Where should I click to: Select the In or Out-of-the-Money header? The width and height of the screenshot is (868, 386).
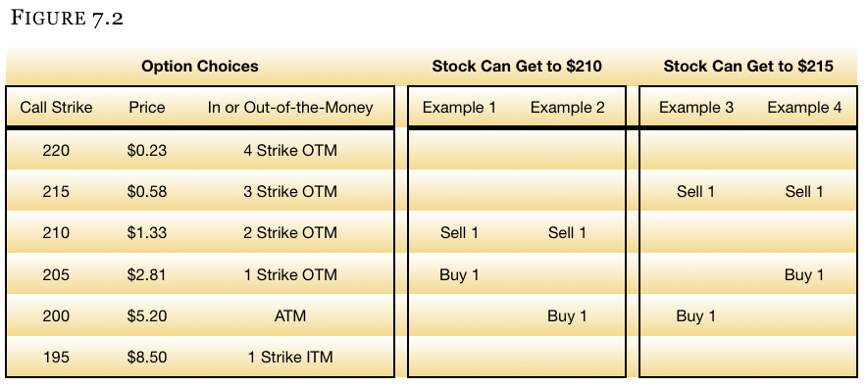click(x=290, y=107)
